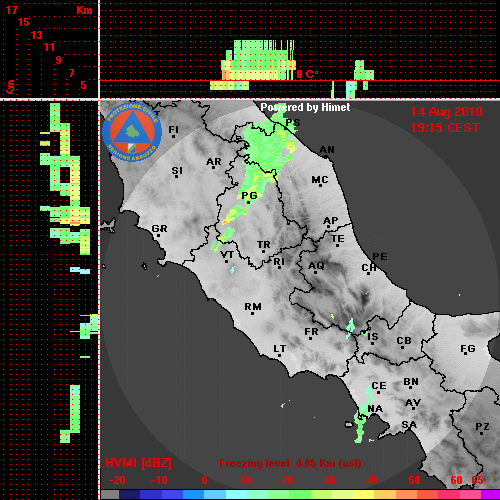Click the PG city label
Image resolution: width=500 pixels, height=500 pixels.
[249, 196]
